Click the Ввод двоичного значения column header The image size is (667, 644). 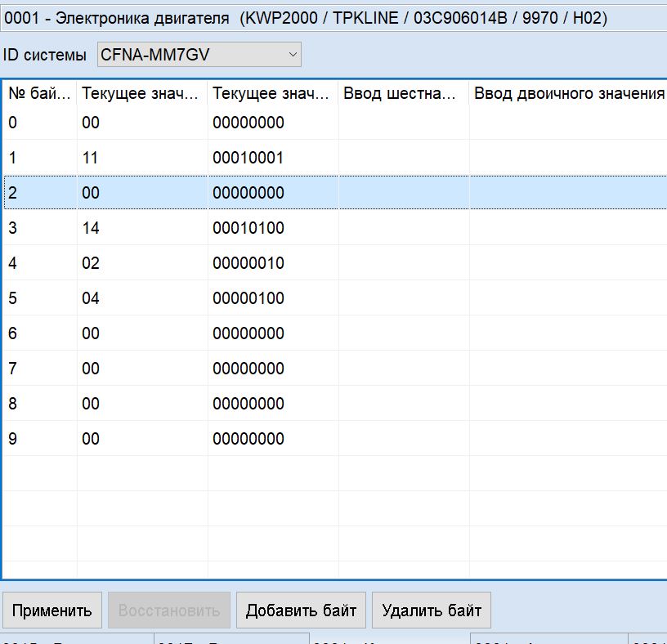click(568, 93)
